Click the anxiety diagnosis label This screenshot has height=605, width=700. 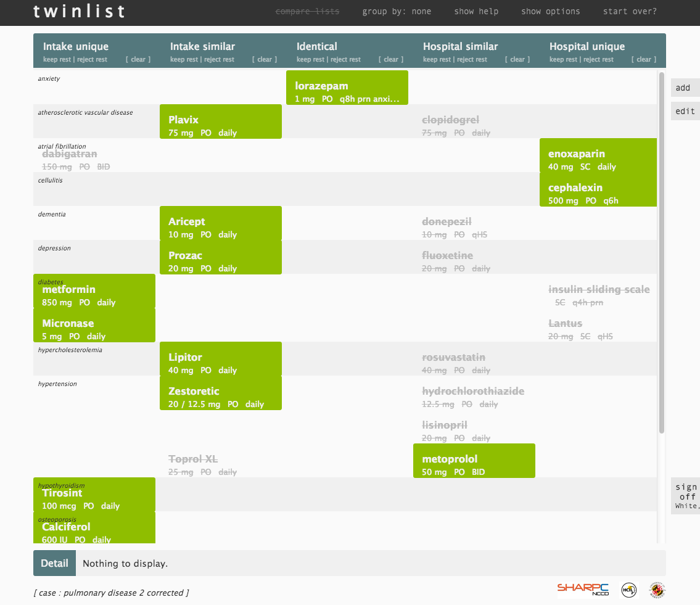49,78
